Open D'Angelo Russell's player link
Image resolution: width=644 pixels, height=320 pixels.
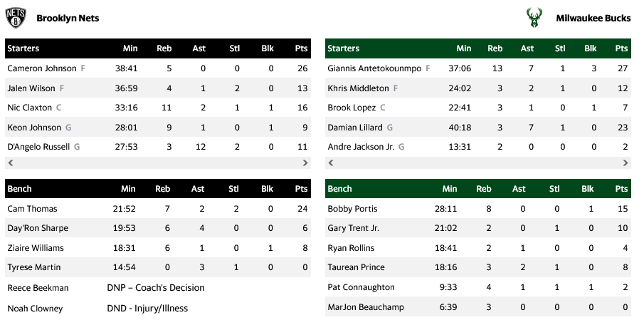pyautogui.click(x=38, y=147)
